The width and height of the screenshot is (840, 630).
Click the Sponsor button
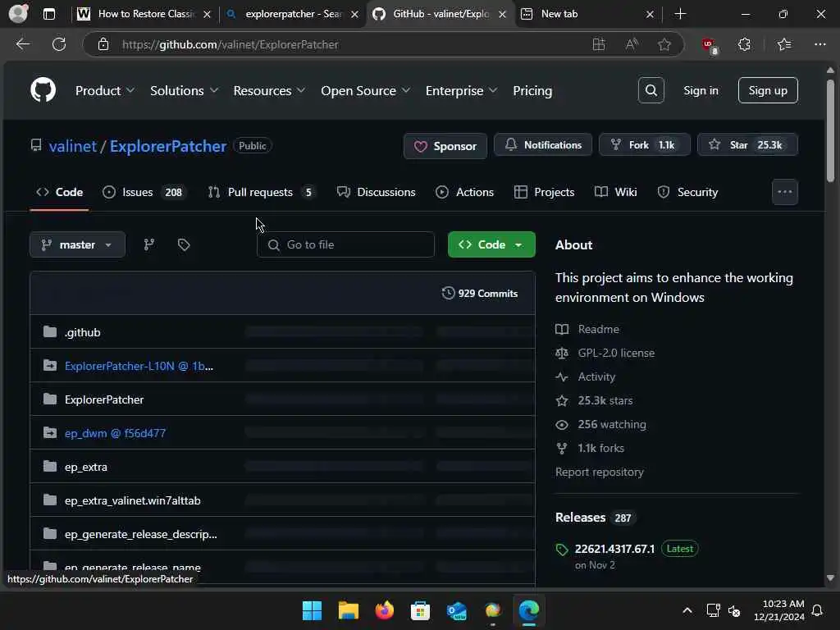point(445,146)
